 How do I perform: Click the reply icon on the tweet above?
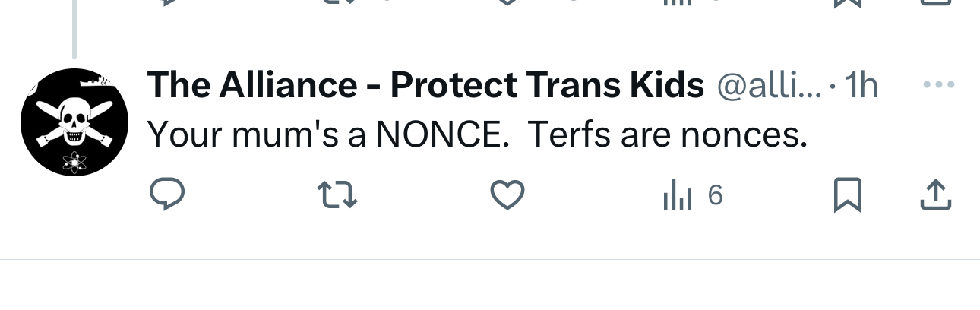coord(167,2)
